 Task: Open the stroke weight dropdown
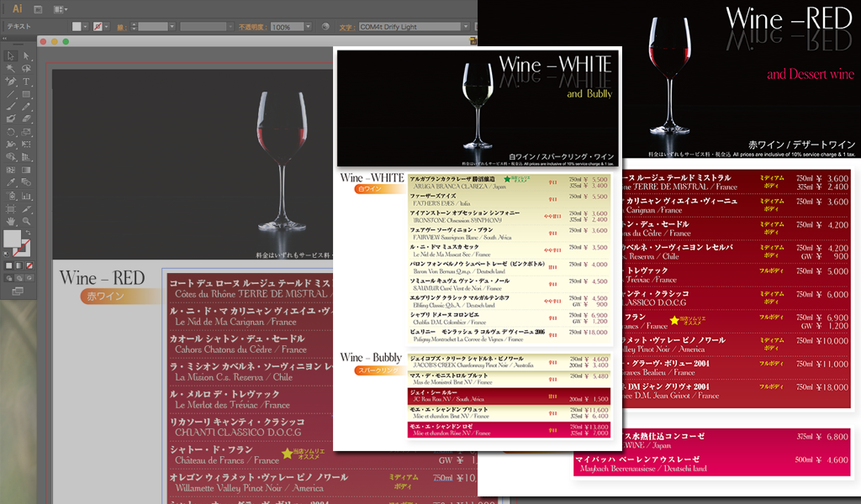(172, 26)
